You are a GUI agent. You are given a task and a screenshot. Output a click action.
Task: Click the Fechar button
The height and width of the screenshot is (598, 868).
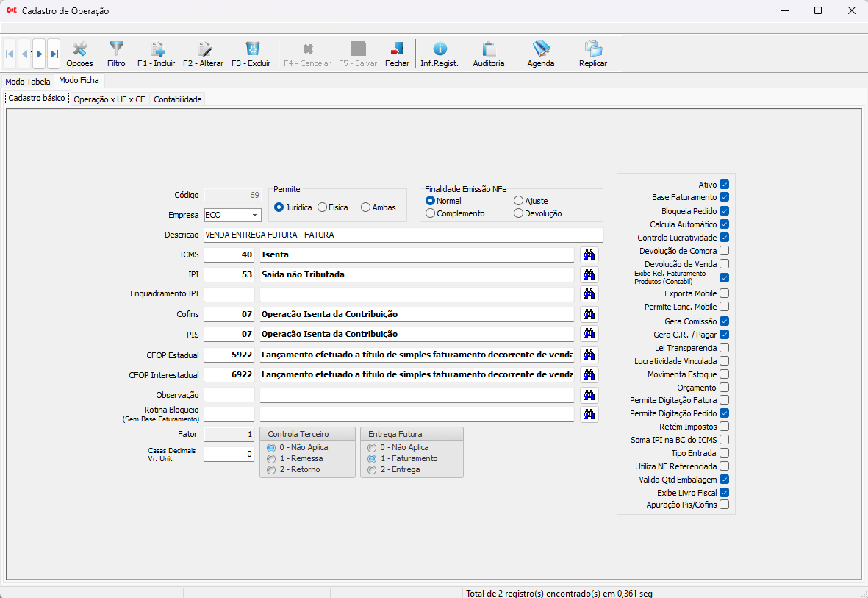pyautogui.click(x=397, y=54)
